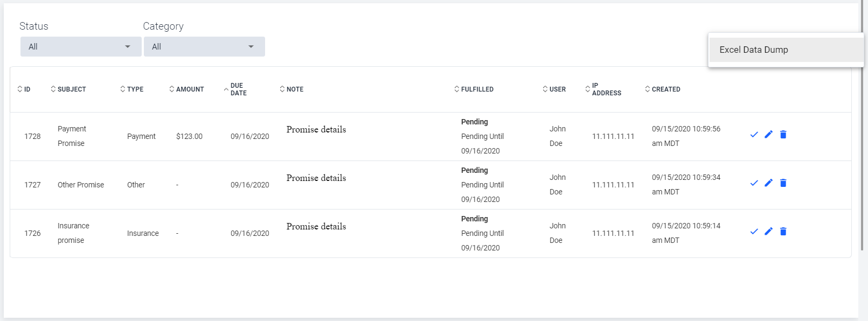Sort table by Amount column
868x321 pixels.
(186, 89)
